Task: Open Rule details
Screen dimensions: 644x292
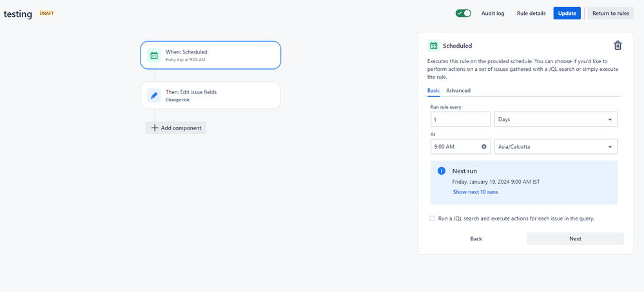Action: pos(531,13)
